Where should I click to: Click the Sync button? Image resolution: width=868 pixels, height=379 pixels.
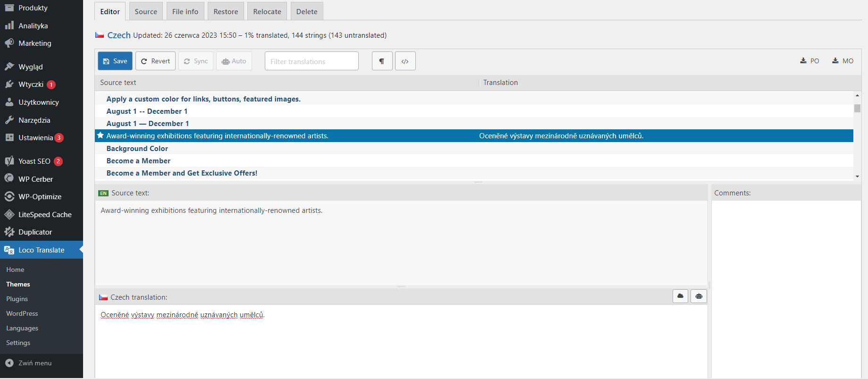tap(196, 61)
